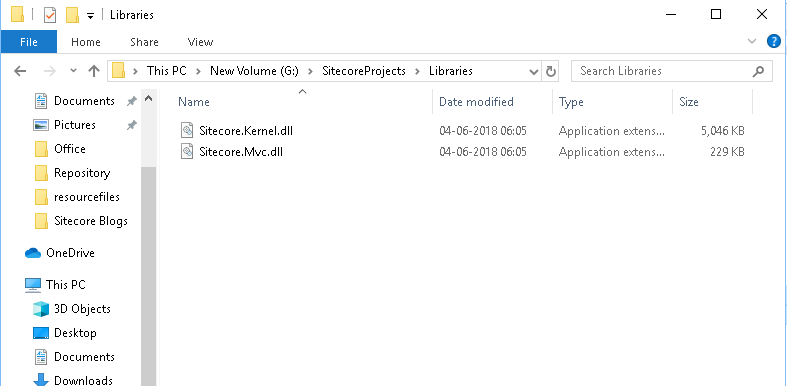The width and height of the screenshot is (787, 386).
Task: Go up one folder level
Action: pos(94,71)
